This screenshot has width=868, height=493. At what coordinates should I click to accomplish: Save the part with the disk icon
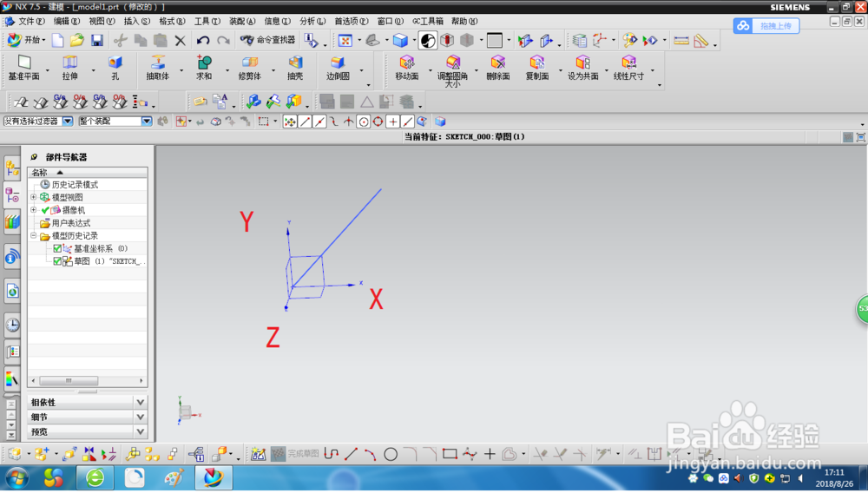tap(97, 41)
